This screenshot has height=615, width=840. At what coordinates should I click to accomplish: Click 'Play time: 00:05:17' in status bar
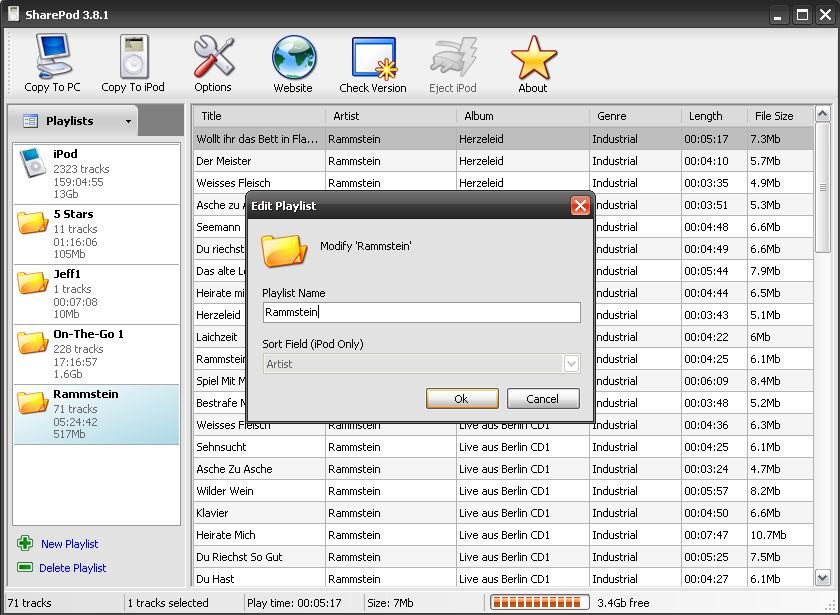click(294, 603)
